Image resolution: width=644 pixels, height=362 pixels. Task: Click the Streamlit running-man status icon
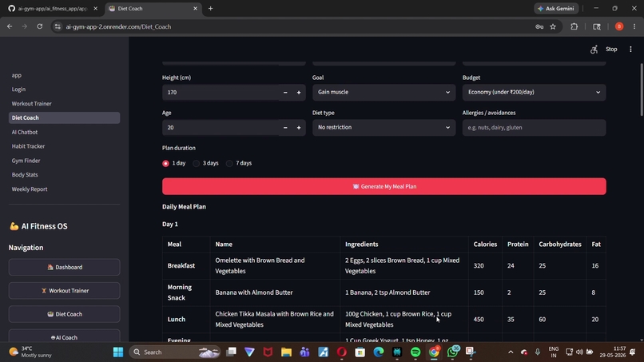[x=594, y=50]
